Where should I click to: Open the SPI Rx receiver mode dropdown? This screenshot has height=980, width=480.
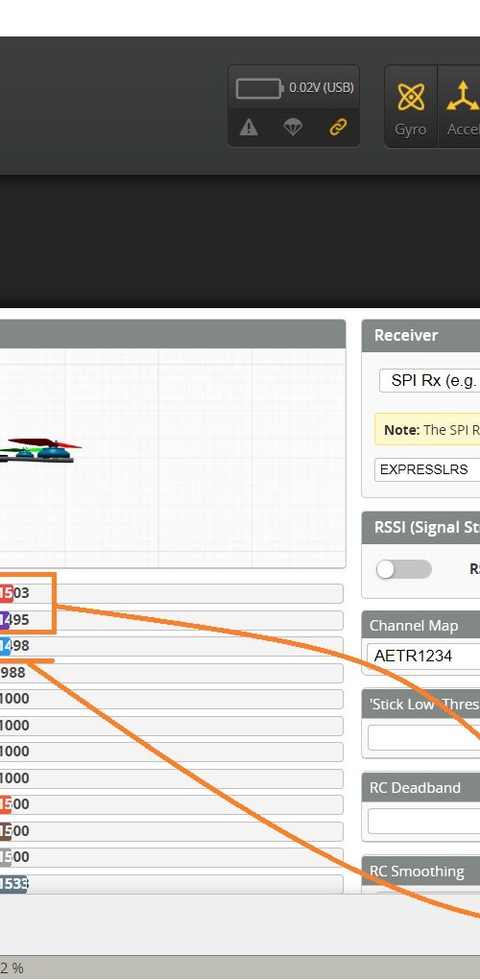click(429, 380)
